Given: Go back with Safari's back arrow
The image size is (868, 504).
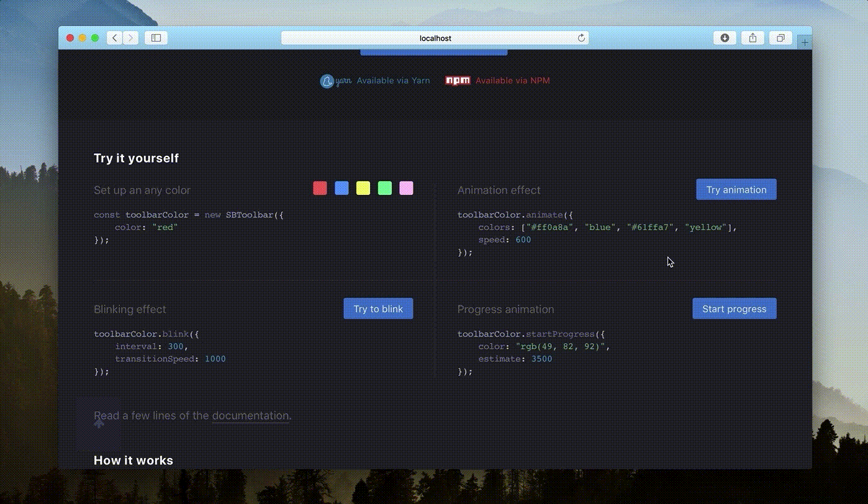Looking at the screenshot, I should [115, 38].
